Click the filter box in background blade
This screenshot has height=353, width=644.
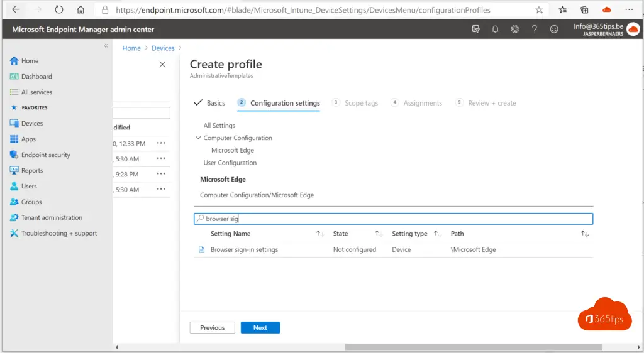click(x=142, y=113)
